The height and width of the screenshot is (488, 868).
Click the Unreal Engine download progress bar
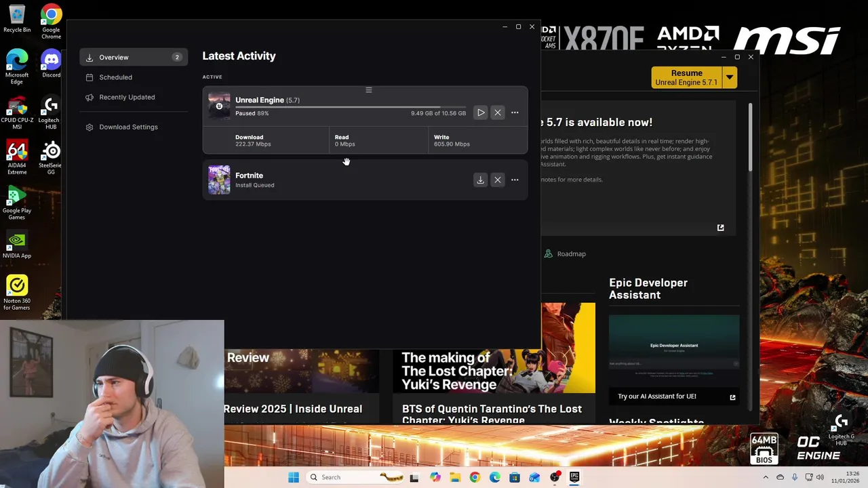point(351,107)
